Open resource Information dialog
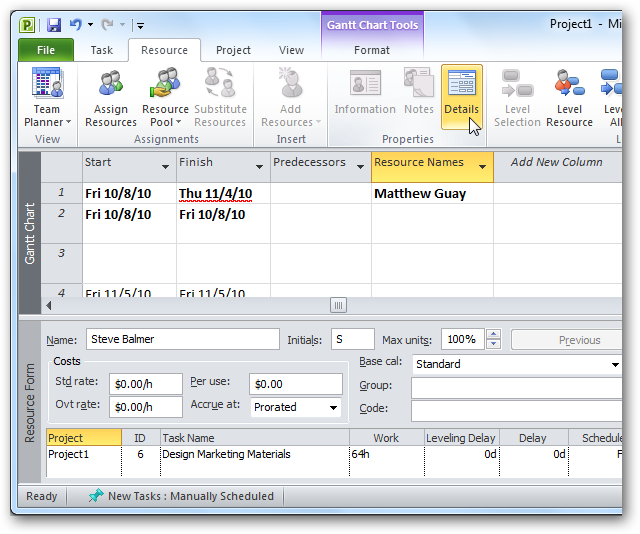Screen dimensions: 640x534 pos(365,93)
